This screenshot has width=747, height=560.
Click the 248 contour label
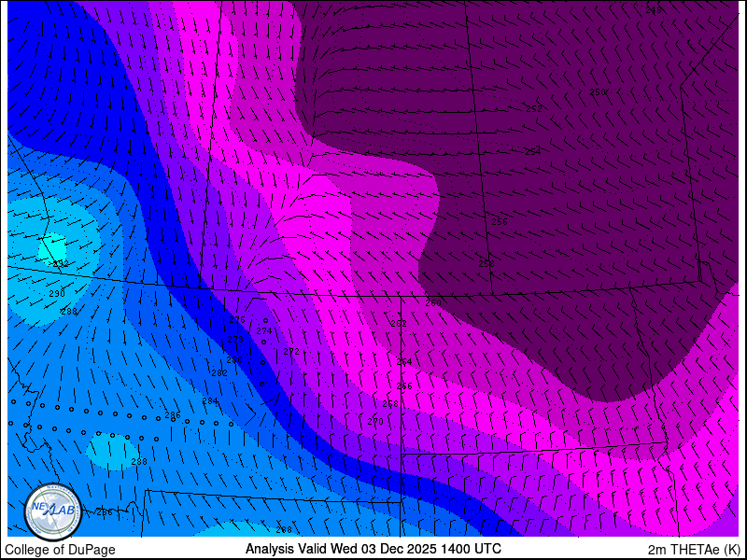pos(654,11)
